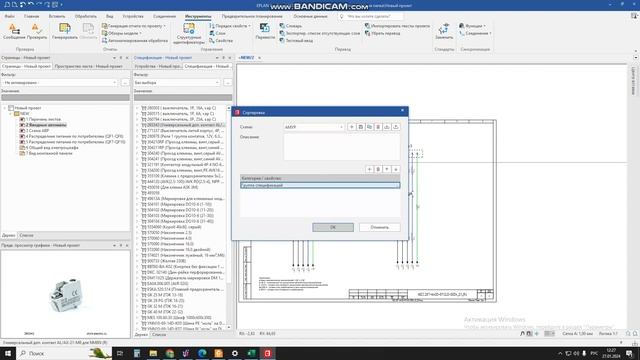Image resolution: width=640 pixels, height=360 pixels.
Task: Switch to the Устройства ribbon tab
Action: [133, 16]
